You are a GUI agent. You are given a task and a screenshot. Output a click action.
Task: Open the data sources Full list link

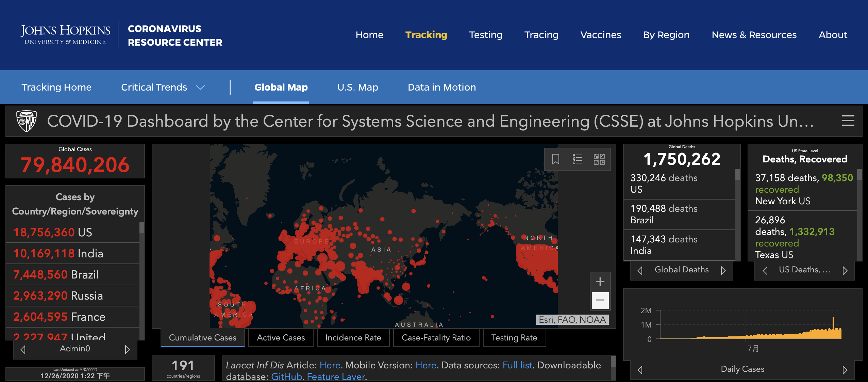pos(517,365)
